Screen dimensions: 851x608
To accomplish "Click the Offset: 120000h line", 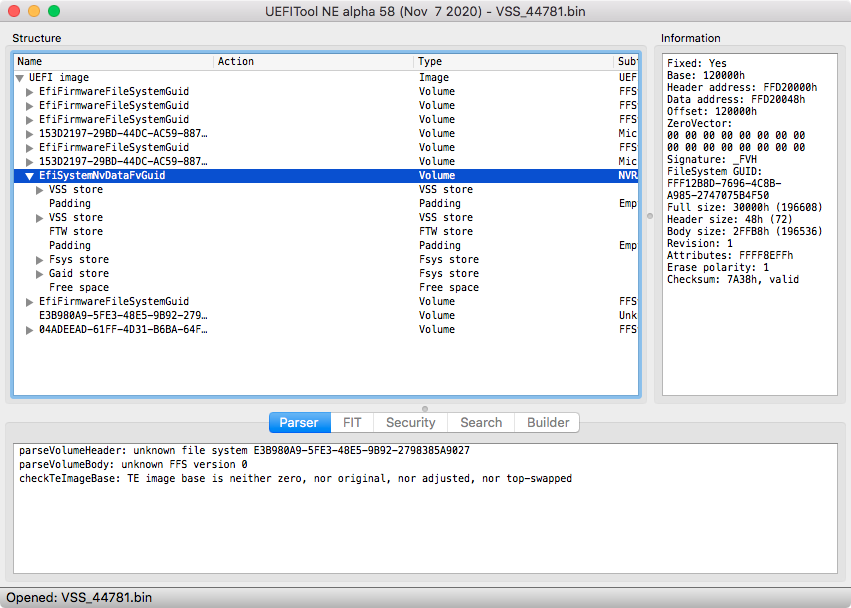I will tap(712, 111).
